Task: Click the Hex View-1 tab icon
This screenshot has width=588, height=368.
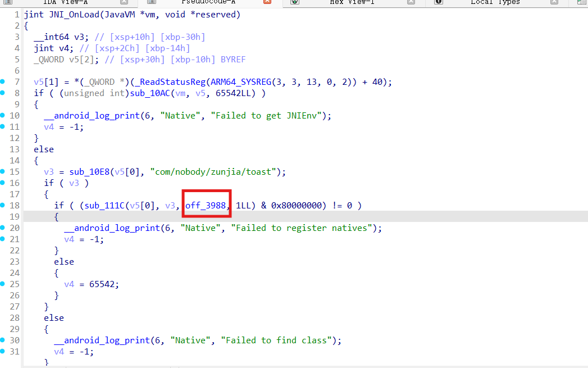Action: [x=295, y=2]
